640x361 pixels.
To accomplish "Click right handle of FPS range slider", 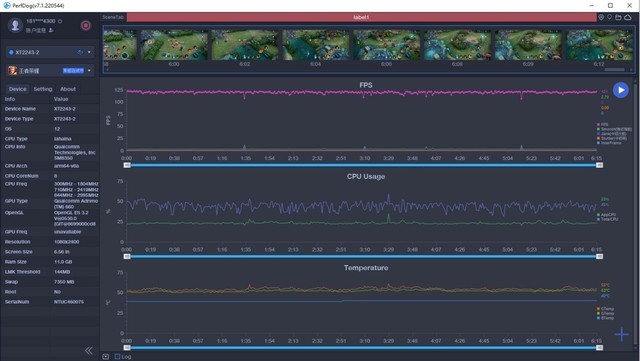I will pos(599,165).
